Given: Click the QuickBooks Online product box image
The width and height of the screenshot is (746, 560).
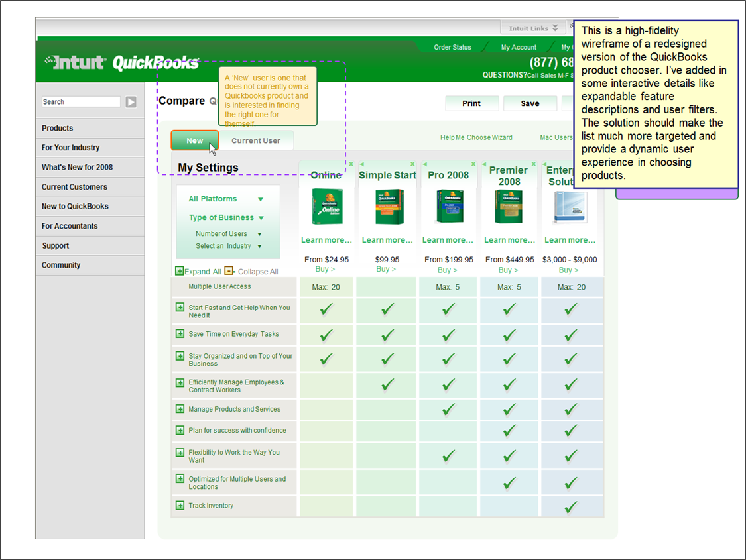Looking at the screenshot, I should point(327,207).
